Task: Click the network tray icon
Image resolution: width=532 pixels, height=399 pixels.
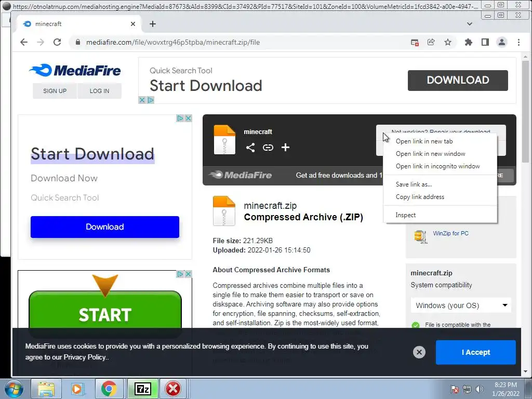Action: pos(467,389)
